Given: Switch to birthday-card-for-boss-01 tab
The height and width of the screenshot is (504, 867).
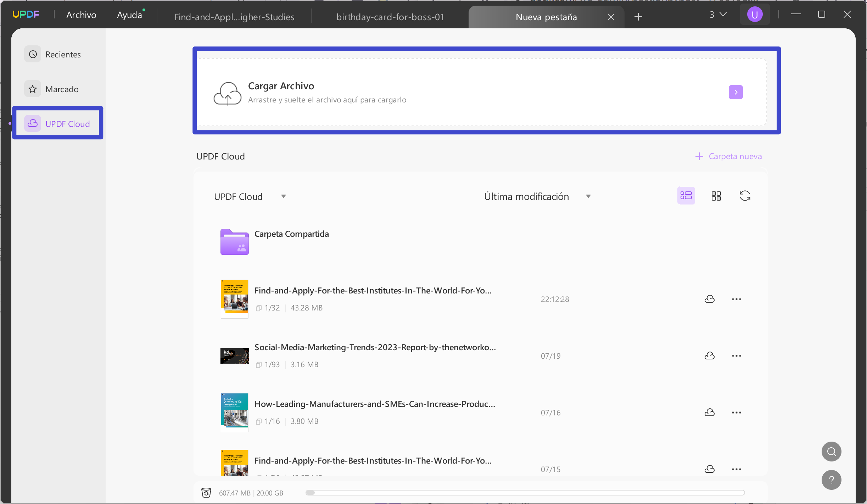Looking at the screenshot, I should click(x=390, y=17).
